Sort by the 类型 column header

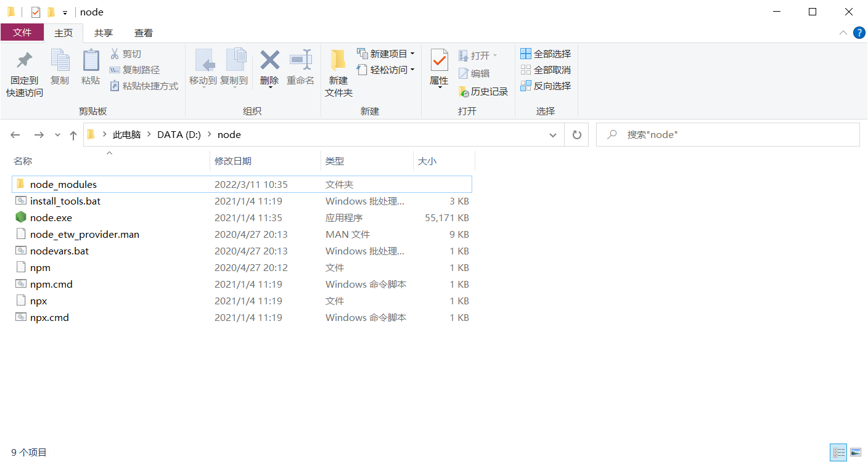coord(367,161)
